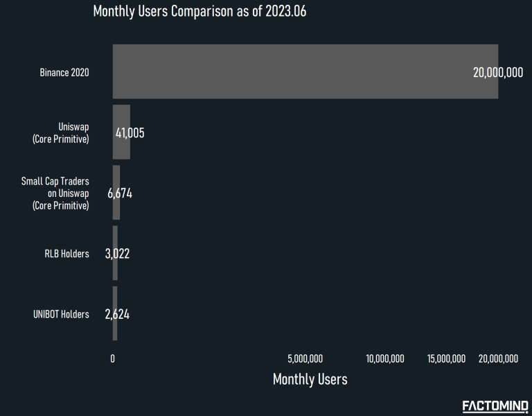
Task: Click the '10,000,000' axis tick label
Action: (385, 359)
